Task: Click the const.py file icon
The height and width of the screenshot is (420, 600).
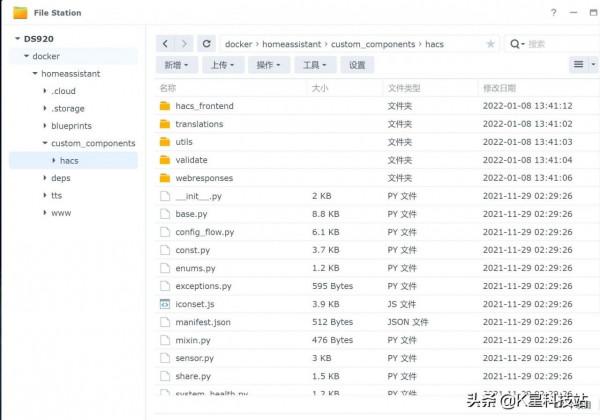Action: click(165, 250)
